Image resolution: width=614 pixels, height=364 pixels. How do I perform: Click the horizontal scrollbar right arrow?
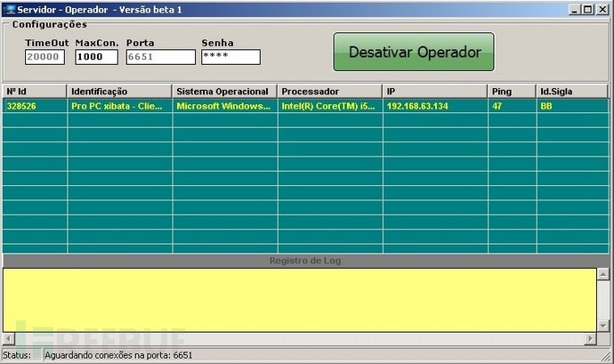(591, 338)
